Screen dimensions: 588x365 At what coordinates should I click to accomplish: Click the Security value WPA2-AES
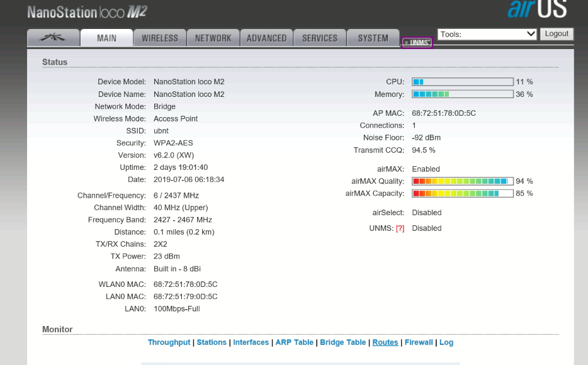(x=173, y=143)
